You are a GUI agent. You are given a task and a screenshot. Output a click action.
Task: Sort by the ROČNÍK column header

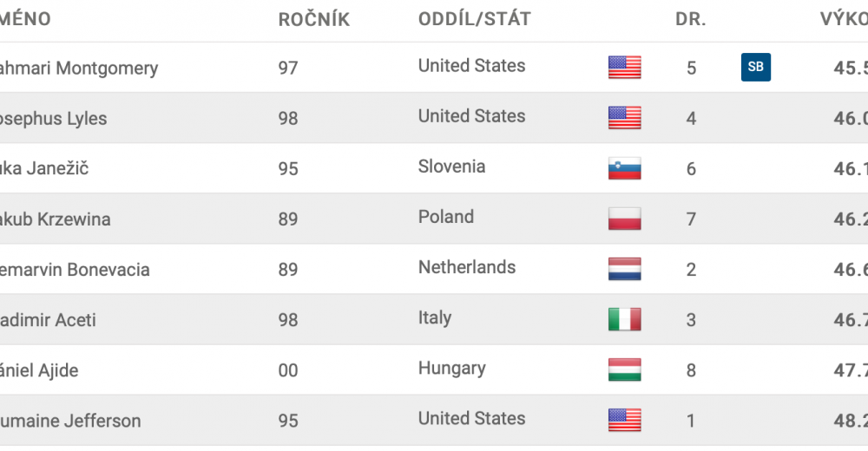pos(314,19)
